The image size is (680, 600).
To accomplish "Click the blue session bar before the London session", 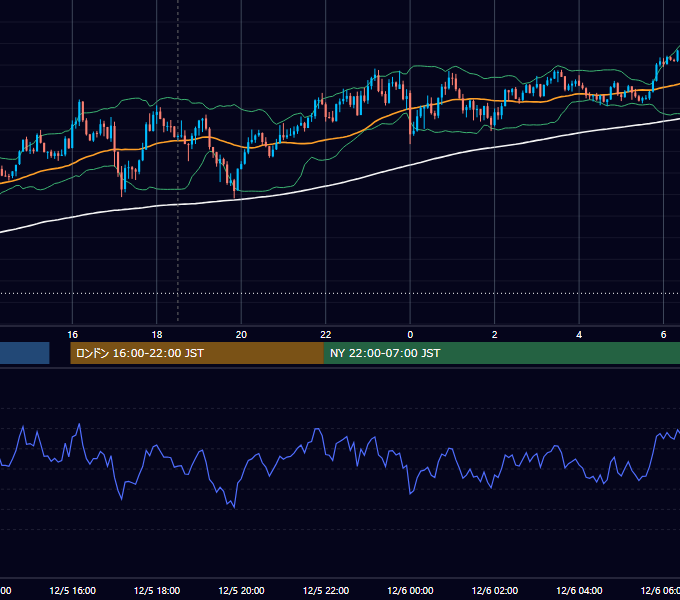I will (25, 353).
